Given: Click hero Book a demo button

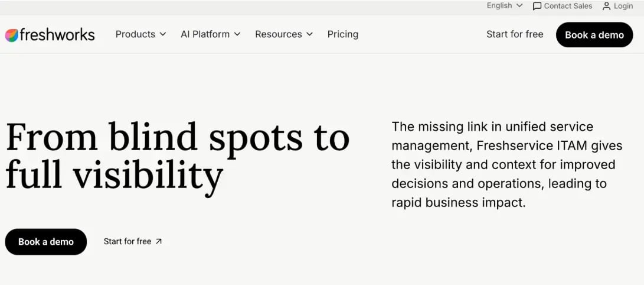Looking at the screenshot, I should pyautogui.click(x=46, y=242).
